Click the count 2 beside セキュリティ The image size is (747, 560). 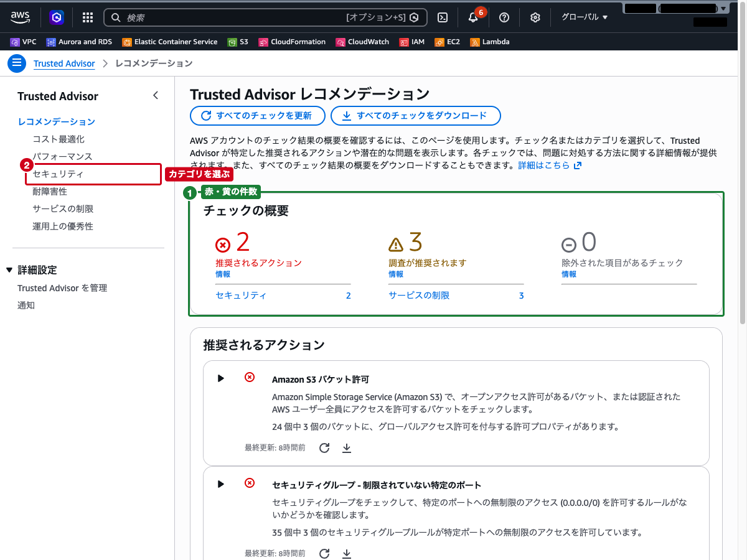(349, 296)
